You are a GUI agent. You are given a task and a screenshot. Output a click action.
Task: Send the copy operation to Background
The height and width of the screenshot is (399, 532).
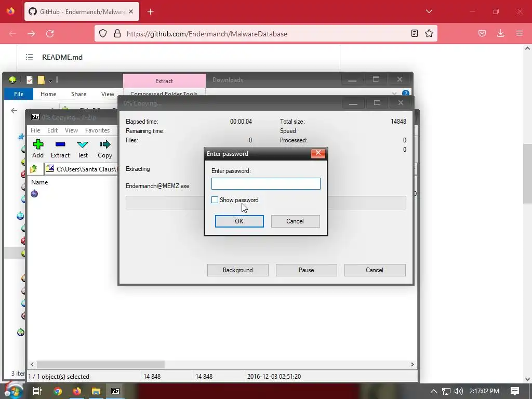pos(238,270)
